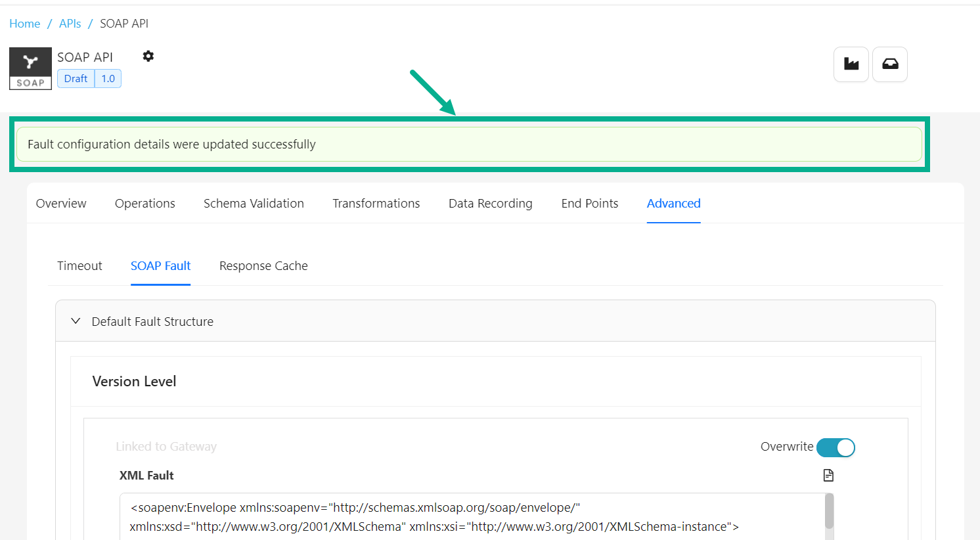Go to the Schema Validation tab

pos(254,204)
